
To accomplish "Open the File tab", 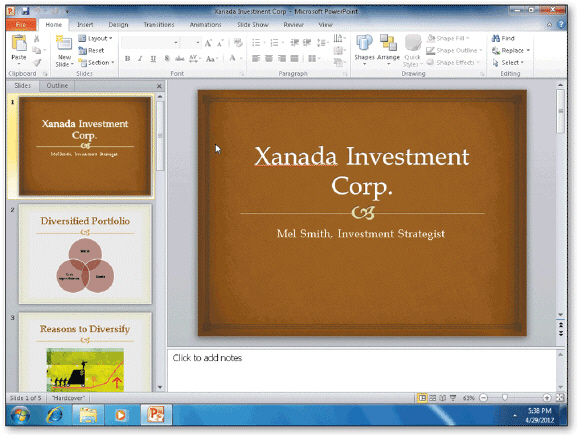I will (x=21, y=25).
